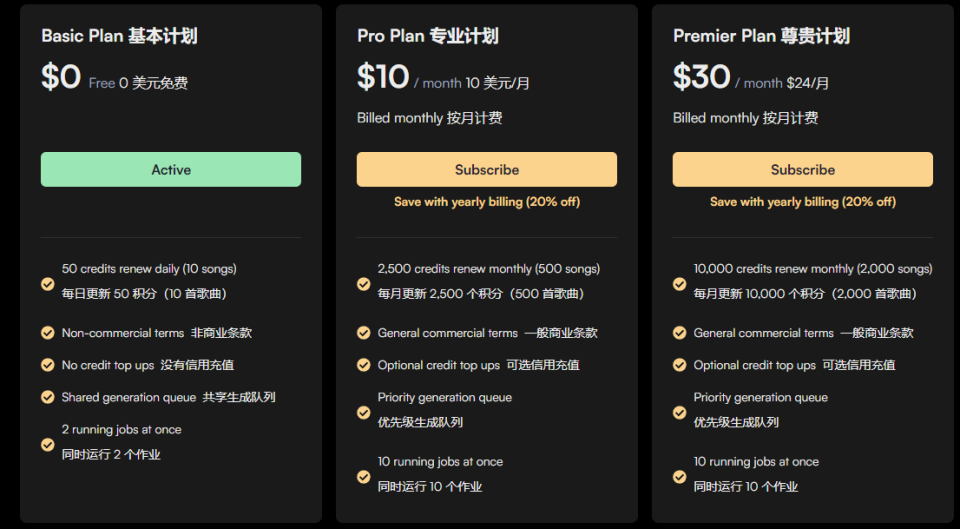960x529 pixels.
Task: Click checkmark icon beside 10,000 credits renew monthly
Action: tap(680, 283)
